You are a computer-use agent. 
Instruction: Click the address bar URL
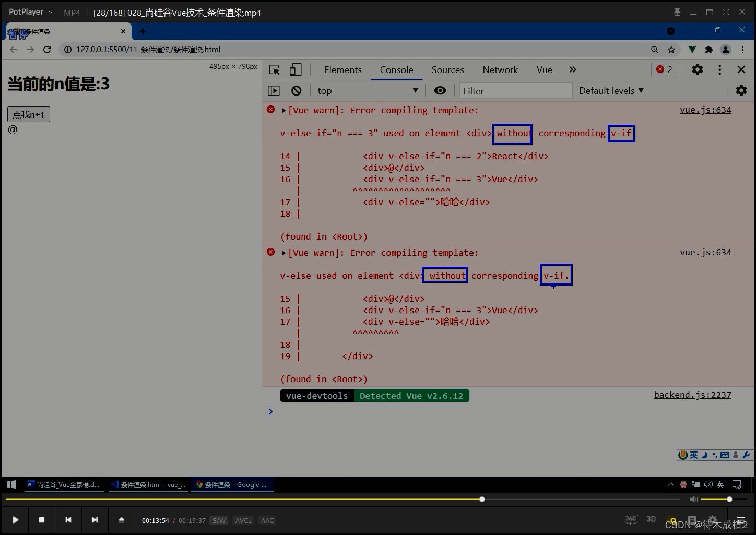(x=148, y=50)
